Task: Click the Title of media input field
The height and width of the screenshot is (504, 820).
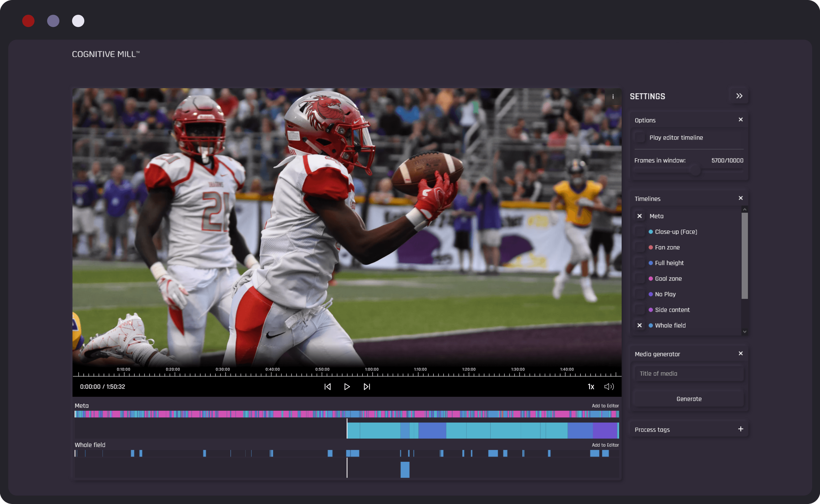Action: click(x=688, y=373)
